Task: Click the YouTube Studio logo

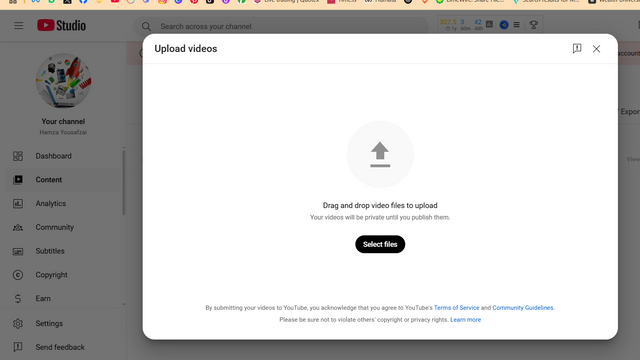Action: [x=62, y=25]
